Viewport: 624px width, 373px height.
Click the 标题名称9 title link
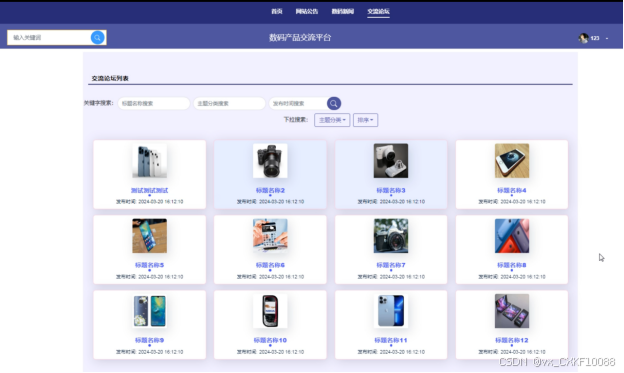150,340
